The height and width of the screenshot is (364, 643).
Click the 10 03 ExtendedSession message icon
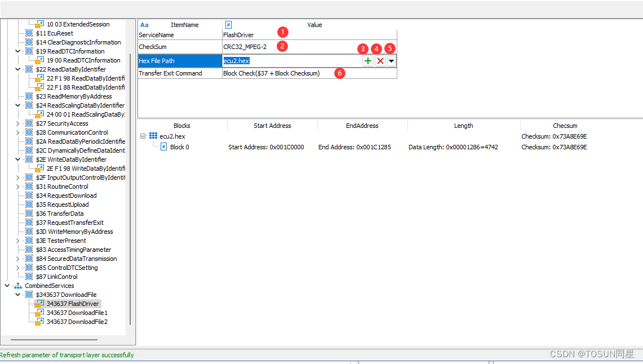pyautogui.click(x=40, y=24)
